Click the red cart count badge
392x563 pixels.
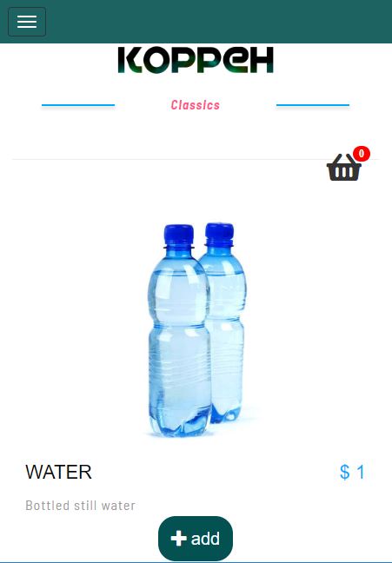point(361,154)
